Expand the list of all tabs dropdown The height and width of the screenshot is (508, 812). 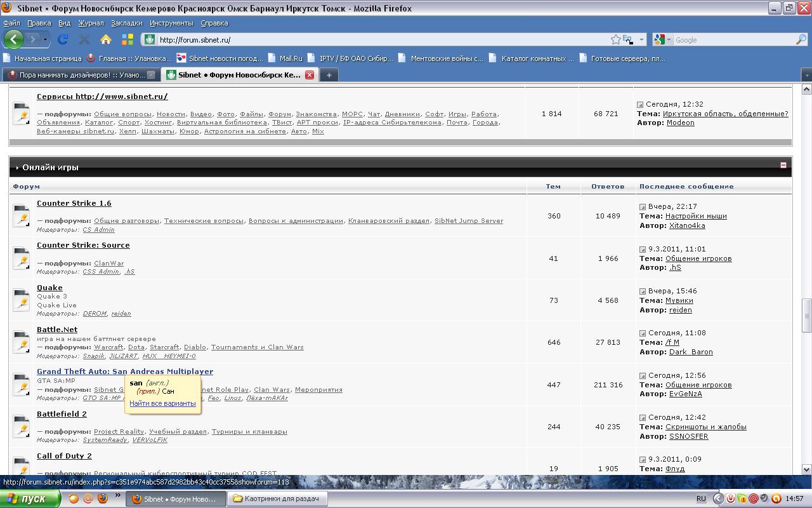(x=806, y=75)
